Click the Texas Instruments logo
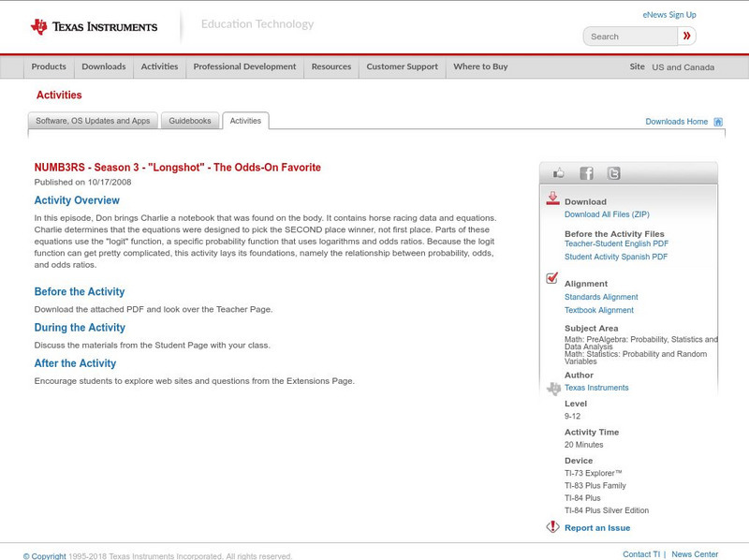The width and height of the screenshot is (749, 560). click(x=94, y=27)
